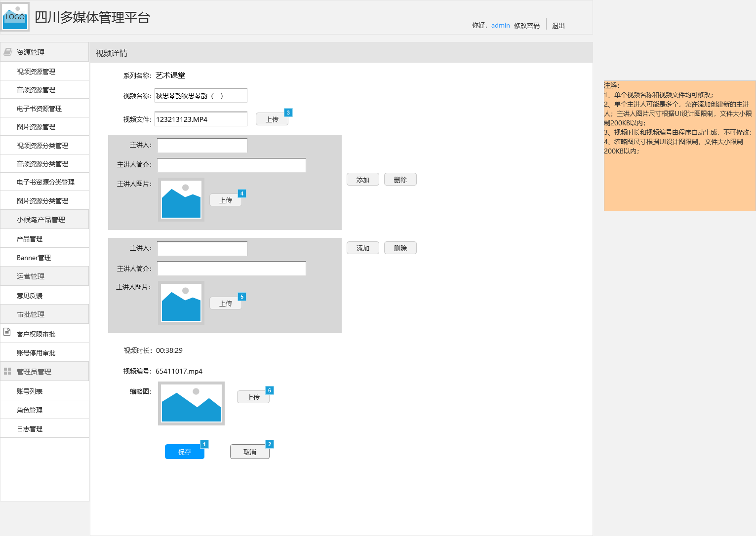The height and width of the screenshot is (536, 756).
Task: Click second 主讲人图片 placeholder thumbnail
Action: [181, 303]
